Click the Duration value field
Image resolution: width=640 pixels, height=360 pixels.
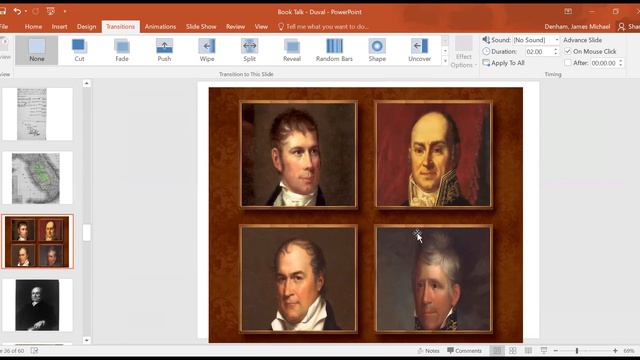coord(539,51)
